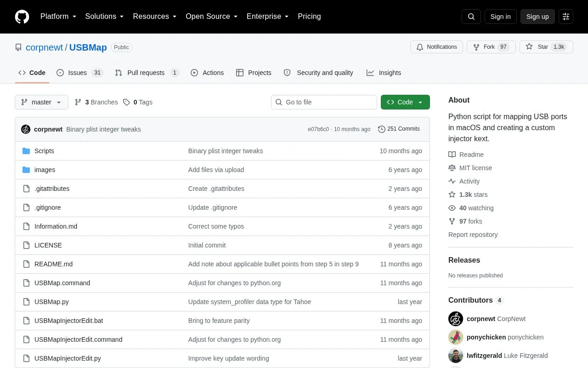
Task: Switch to the Pull requests tab
Action: pos(147,73)
